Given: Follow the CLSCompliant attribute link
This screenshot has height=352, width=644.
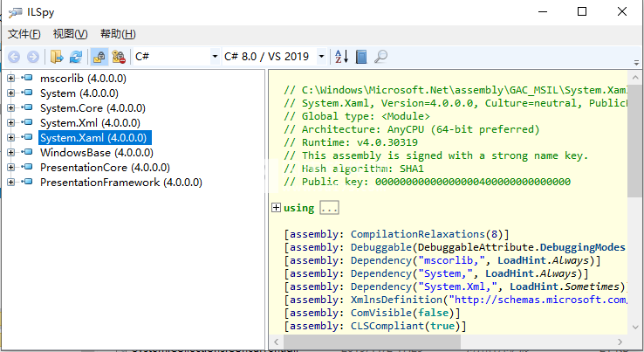Looking at the screenshot, I should click(x=387, y=326).
